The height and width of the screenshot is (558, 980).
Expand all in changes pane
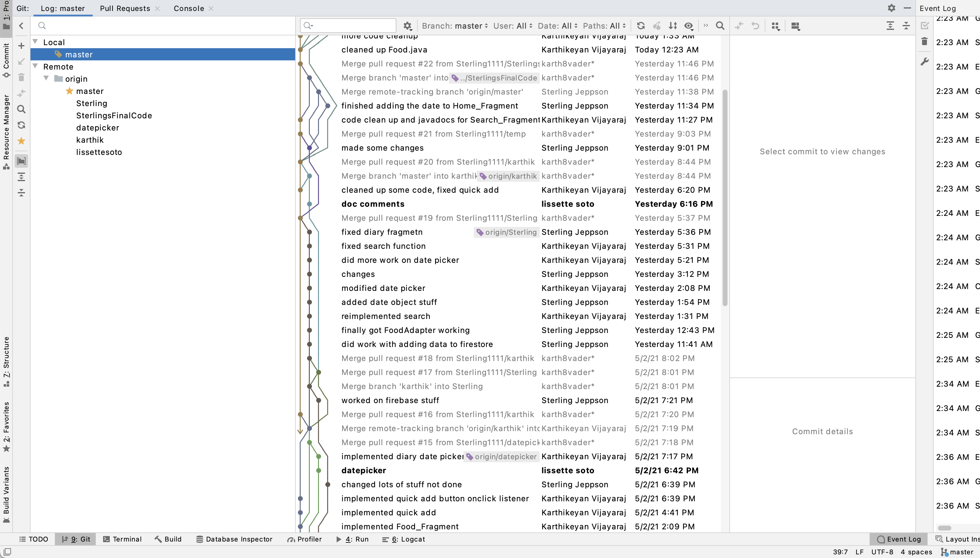[890, 26]
